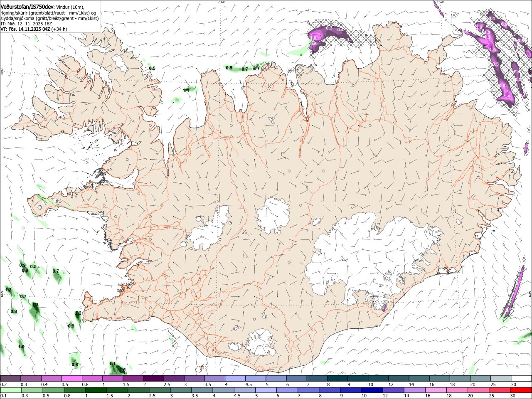This screenshot has width=532, height=399.
Task: Click the "IT: Mið. 12. 11. 2025 18Z" line
Action: [x=26, y=24]
